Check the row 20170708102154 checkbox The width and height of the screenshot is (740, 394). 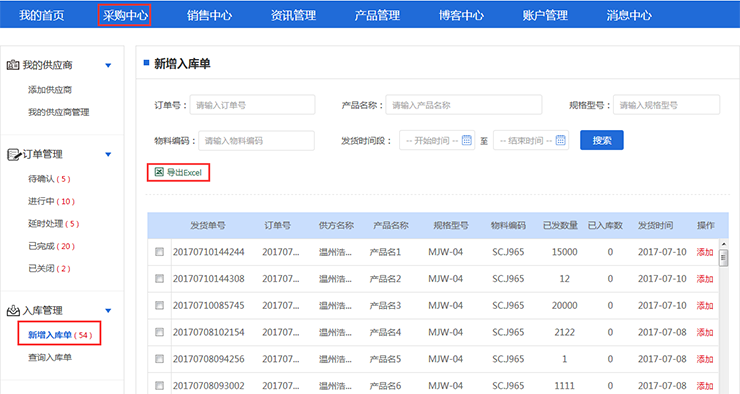pos(160,332)
